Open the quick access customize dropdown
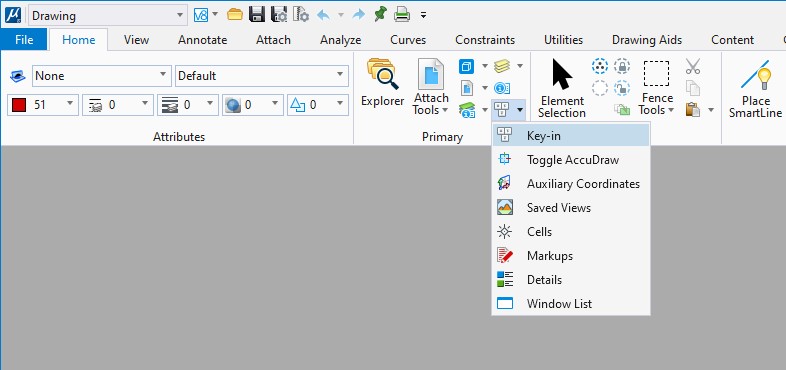The width and height of the screenshot is (786, 370). 424,15
